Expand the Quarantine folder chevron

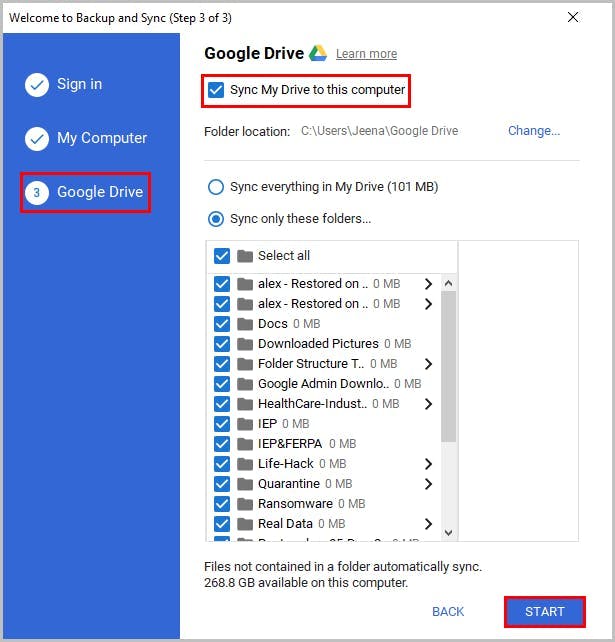coord(428,484)
